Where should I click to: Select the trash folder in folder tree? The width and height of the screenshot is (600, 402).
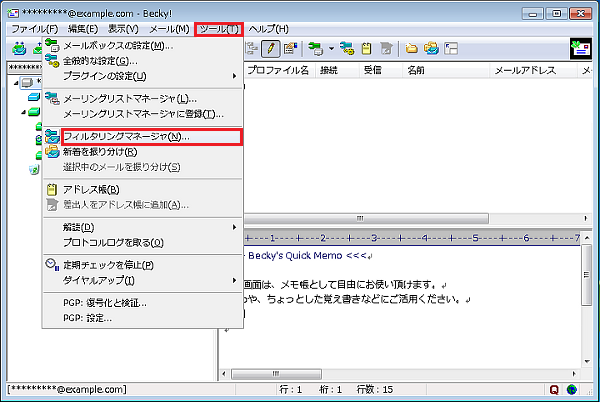click(x=34, y=169)
